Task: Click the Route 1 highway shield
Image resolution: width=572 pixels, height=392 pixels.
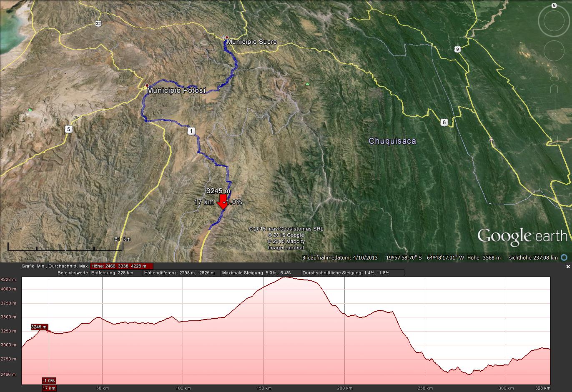Action: click(x=191, y=131)
